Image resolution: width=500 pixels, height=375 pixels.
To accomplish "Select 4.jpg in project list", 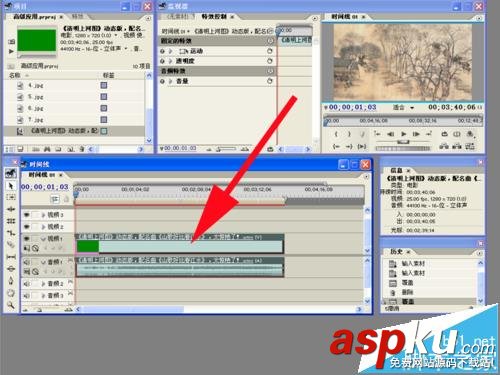I will pos(36,86).
